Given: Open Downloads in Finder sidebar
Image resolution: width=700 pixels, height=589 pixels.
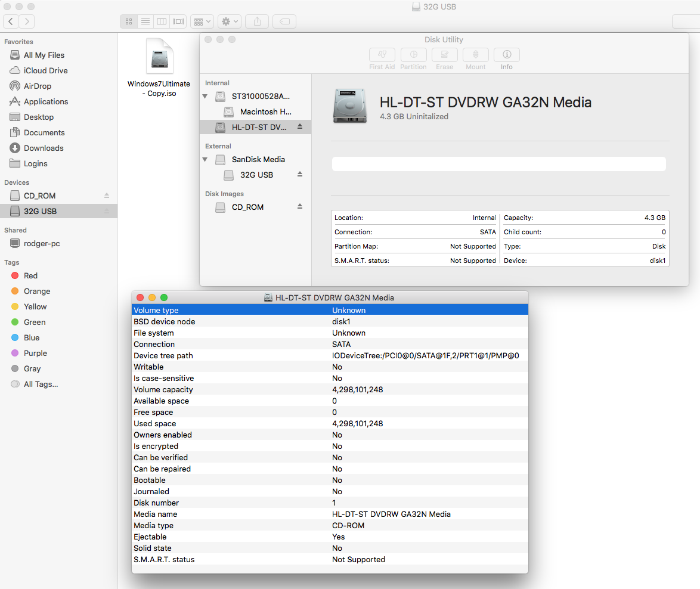Looking at the screenshot, I should [x=58, y=148].
